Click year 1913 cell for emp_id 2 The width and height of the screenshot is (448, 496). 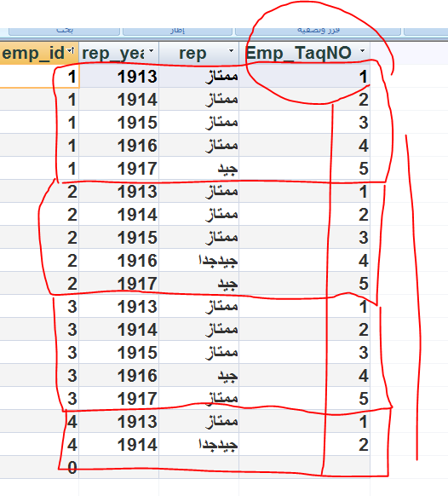tap(119, 192)
